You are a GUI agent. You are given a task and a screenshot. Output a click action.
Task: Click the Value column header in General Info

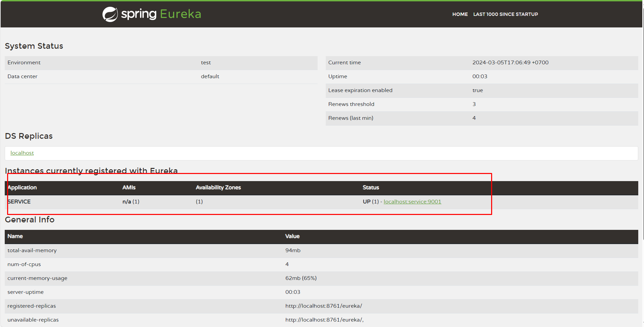tap(292, 236)
